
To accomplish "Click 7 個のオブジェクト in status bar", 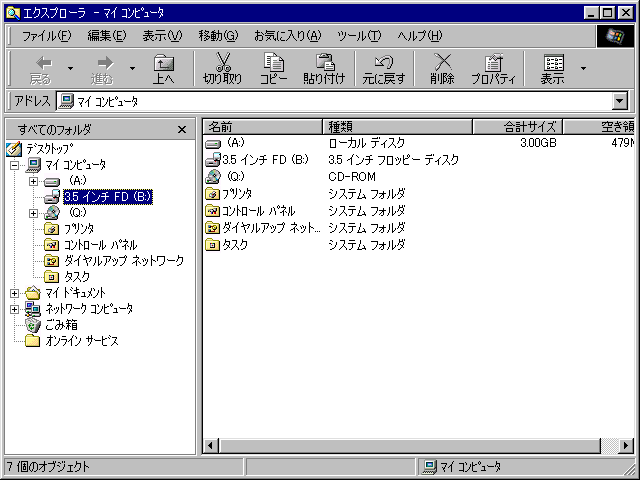I will click(x=48, y=467).
